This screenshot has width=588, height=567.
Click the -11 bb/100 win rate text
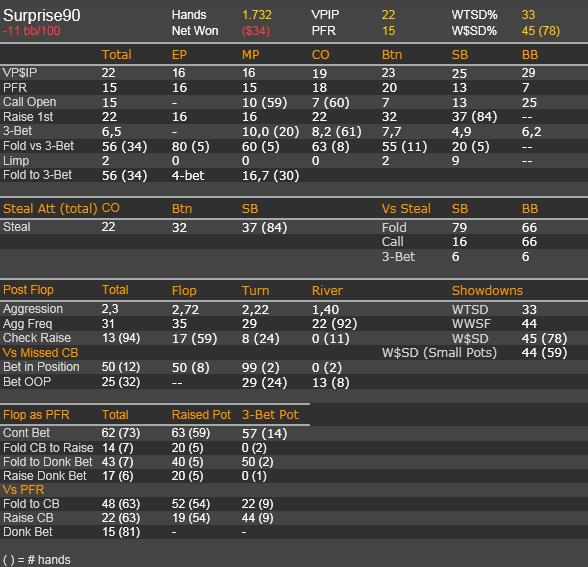coord(32,31)
